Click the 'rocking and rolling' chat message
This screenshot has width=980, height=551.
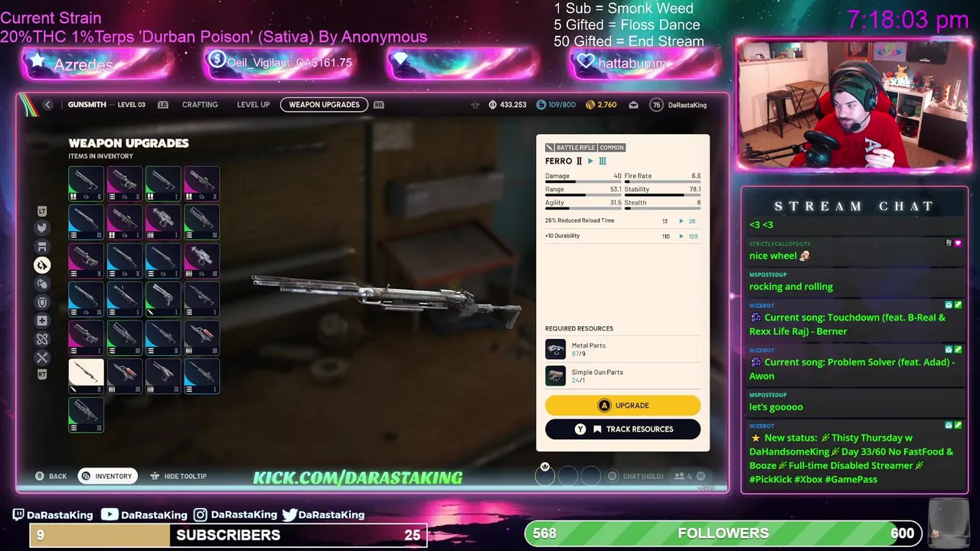791,286
